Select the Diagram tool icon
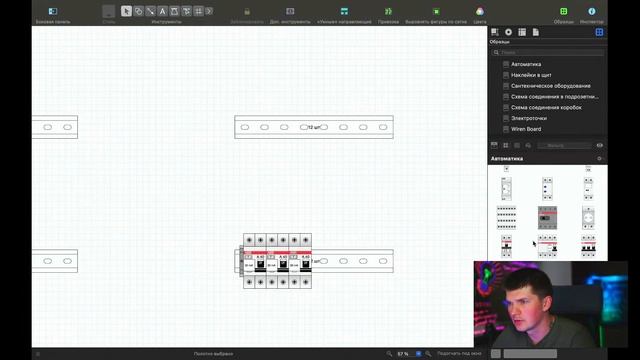The image size is (640, 360). (x=187, y=11)
